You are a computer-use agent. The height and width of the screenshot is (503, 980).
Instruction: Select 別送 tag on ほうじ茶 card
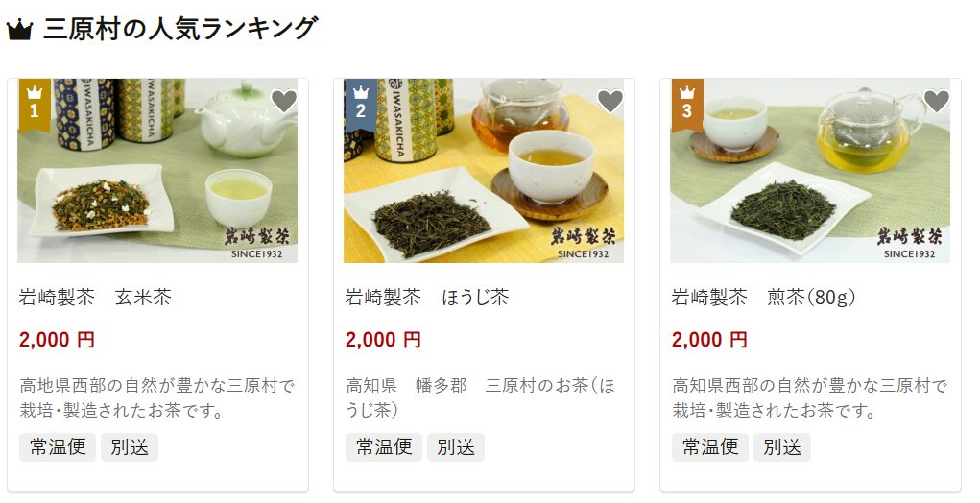point(456,447)
